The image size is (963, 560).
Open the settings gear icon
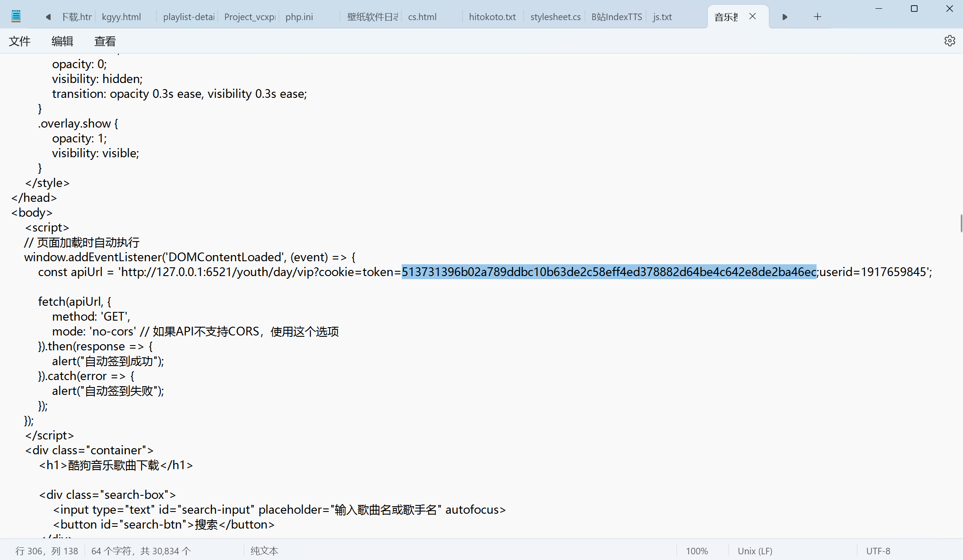coord(949,41)
